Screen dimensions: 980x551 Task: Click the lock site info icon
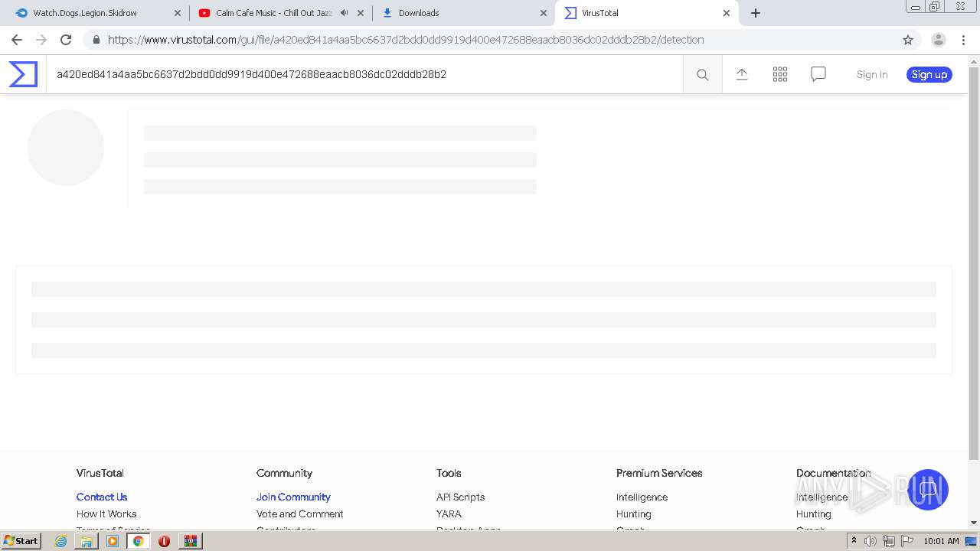[96, 40]
